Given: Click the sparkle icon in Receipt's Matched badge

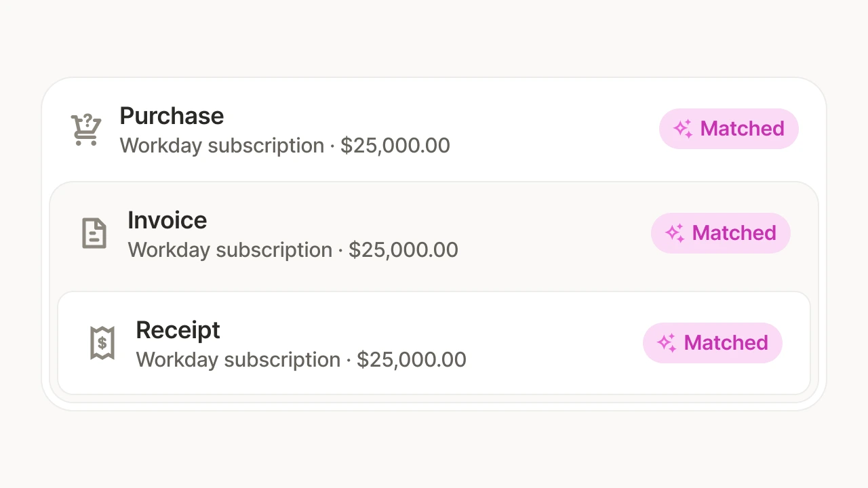Looking at the screenshot, I should (667, 343).
